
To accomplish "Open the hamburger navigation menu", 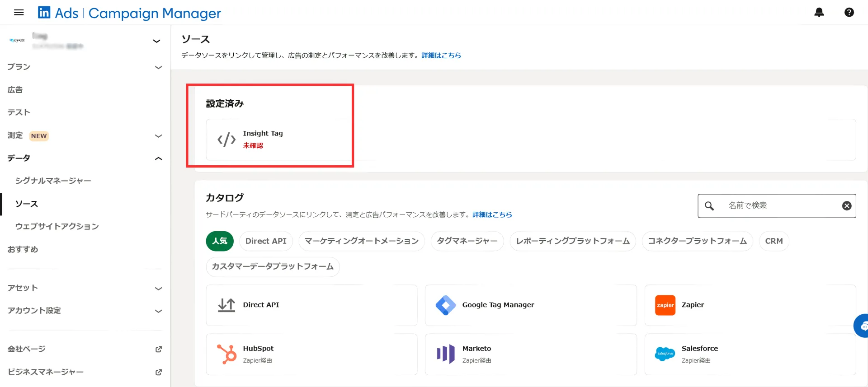I will (x=19, y=12).
